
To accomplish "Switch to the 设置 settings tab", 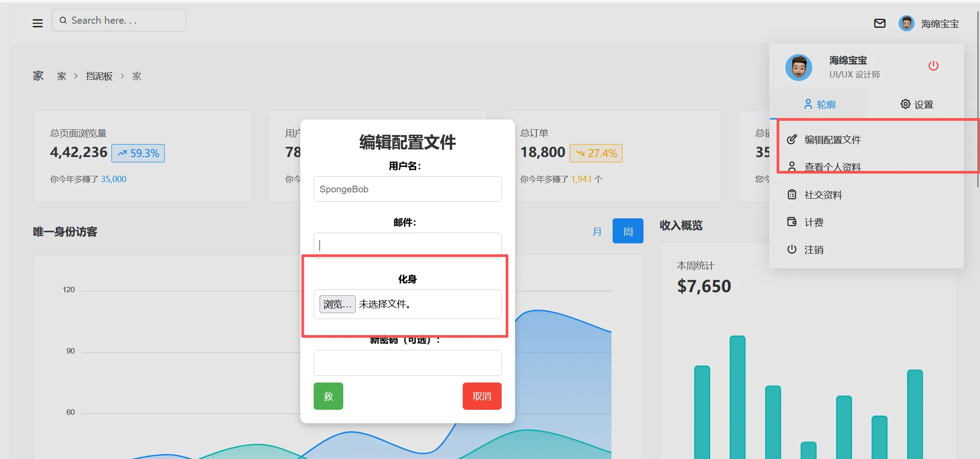I will coord(916,104).
